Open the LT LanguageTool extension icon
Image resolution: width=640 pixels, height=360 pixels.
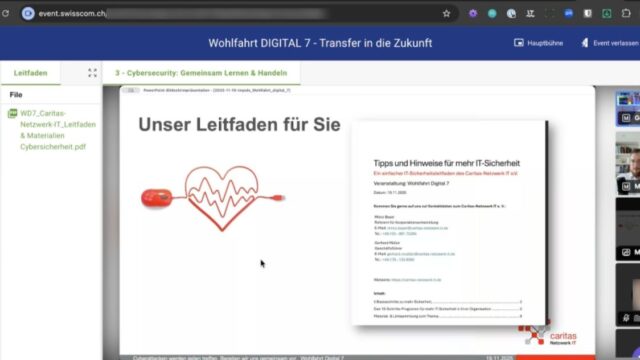coord(530,13)
